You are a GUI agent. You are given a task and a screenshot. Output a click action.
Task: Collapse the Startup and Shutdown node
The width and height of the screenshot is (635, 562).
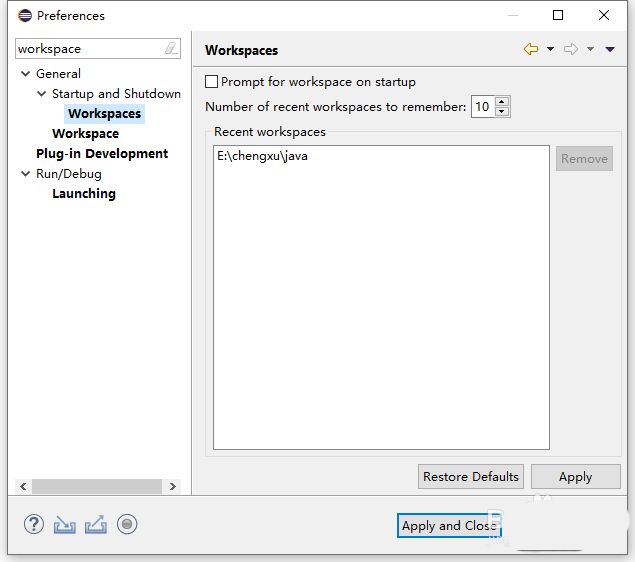[41, 94]
